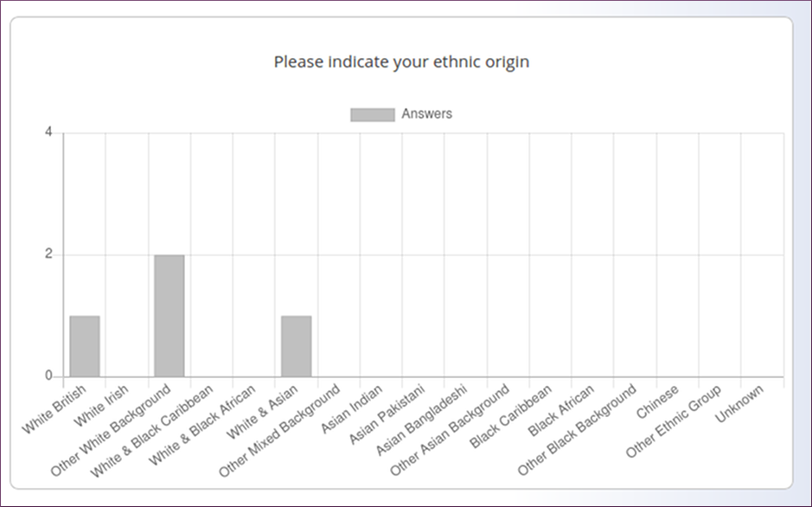Click the Other Mixed Background axis label
812x507 pixels.
279,430
